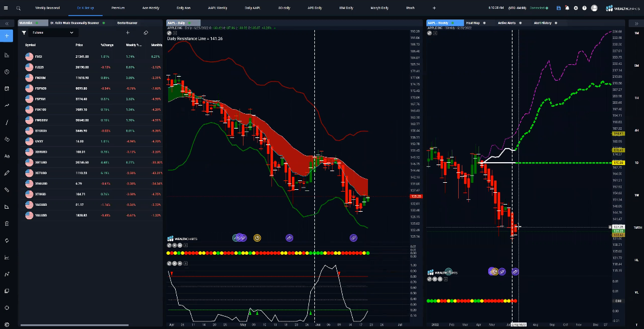Image resolution: width=644 pixels, height=329 pixels.
Task: Open the help question mark icon
Action: coord(584,8)
